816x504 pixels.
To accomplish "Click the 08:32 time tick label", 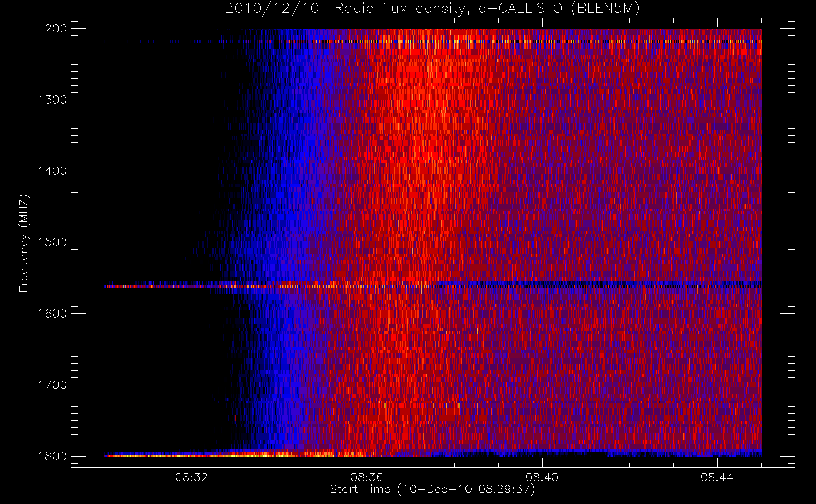I will pyautogui.click(x=192, y=477).
